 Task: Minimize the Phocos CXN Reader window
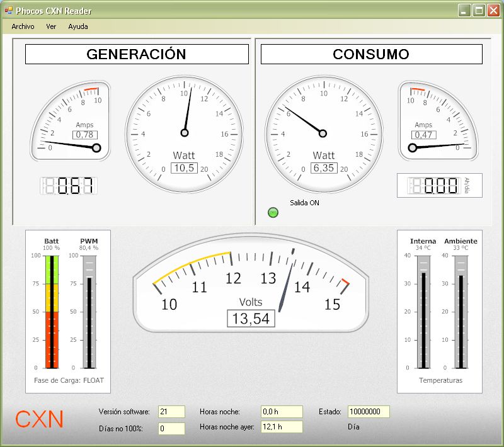click(464, 11)
